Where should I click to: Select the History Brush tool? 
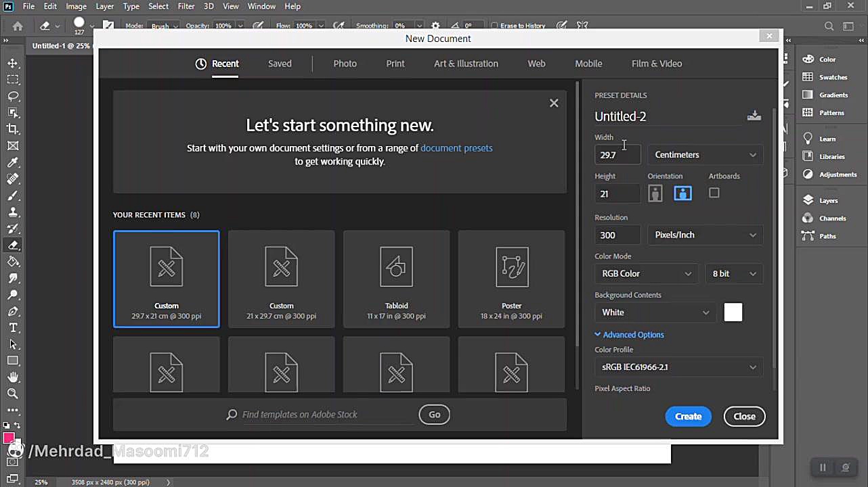pos(13,229)
